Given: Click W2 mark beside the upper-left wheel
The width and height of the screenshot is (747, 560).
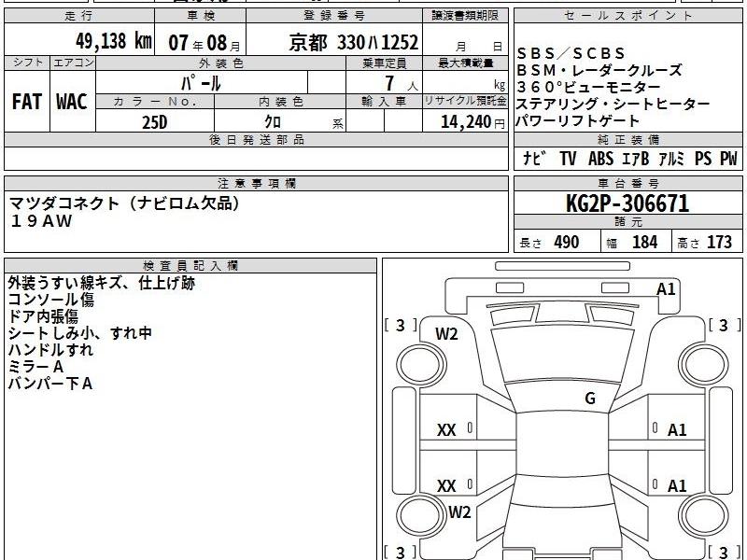Looking at the screenshot, I should coord(446,334).
